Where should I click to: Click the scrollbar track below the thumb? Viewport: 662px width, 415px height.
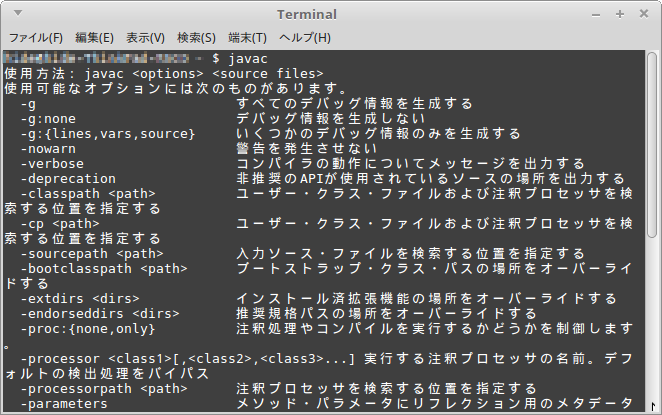(x=654, y=330)
